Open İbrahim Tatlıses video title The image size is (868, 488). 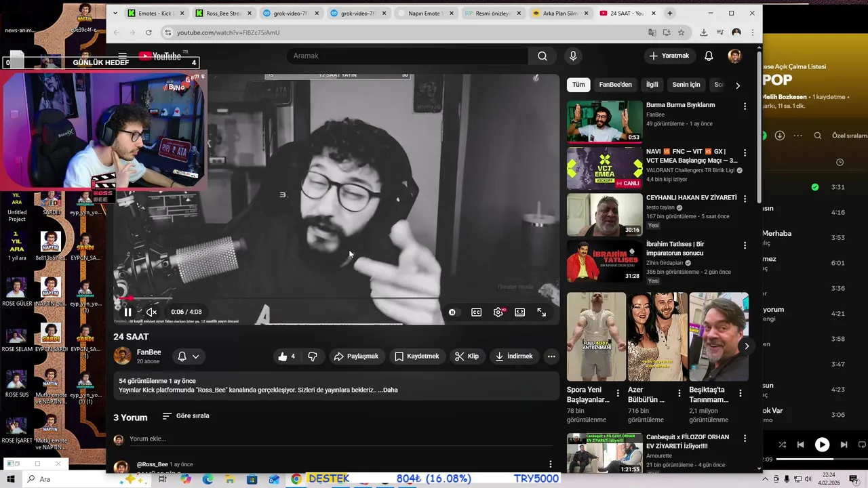pos(675,249)
